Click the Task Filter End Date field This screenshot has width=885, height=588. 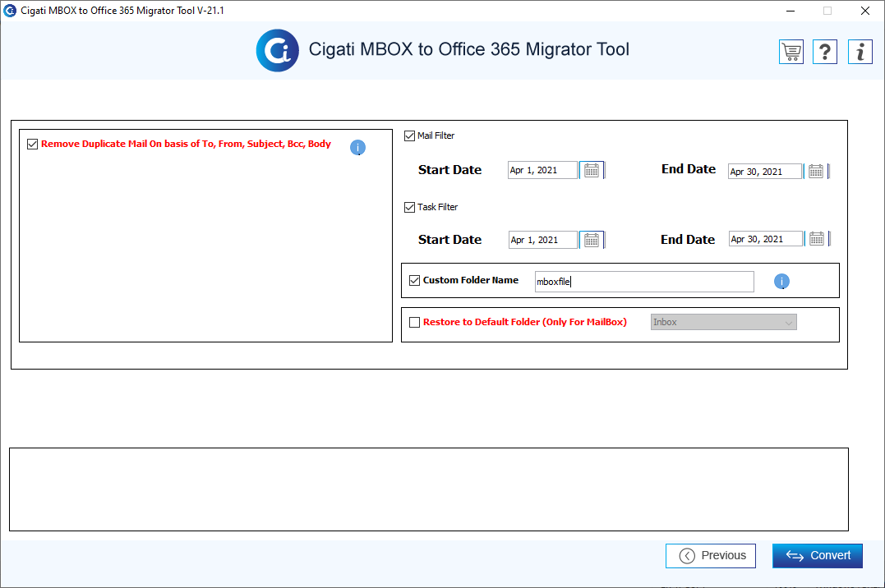[x=766, y=239]
